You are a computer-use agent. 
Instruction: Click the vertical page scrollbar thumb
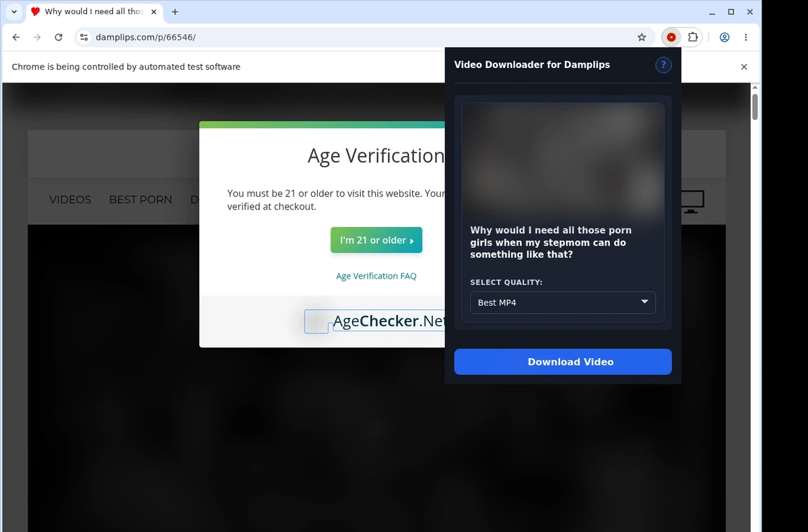click(x=755, y=107)
